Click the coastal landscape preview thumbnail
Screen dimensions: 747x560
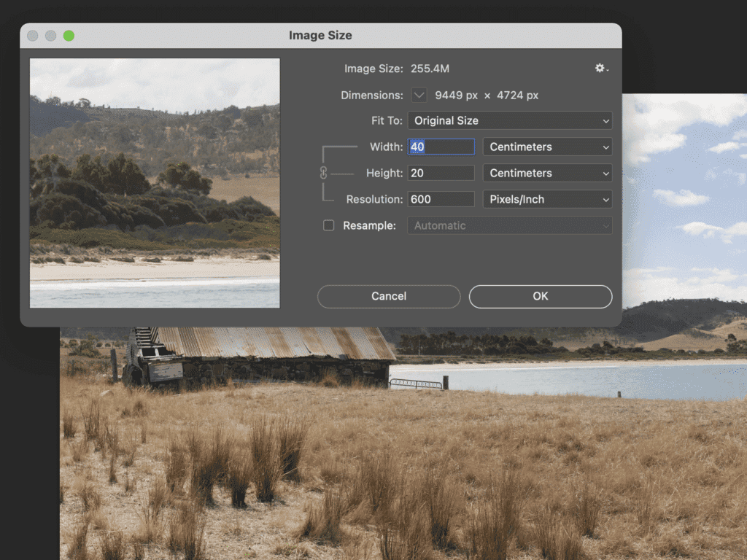[154, 182]
